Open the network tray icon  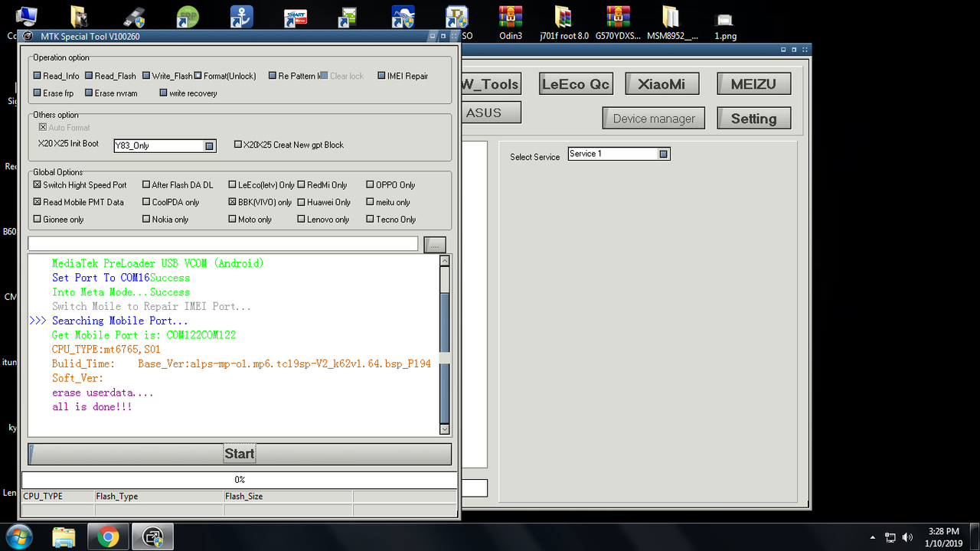890,537
